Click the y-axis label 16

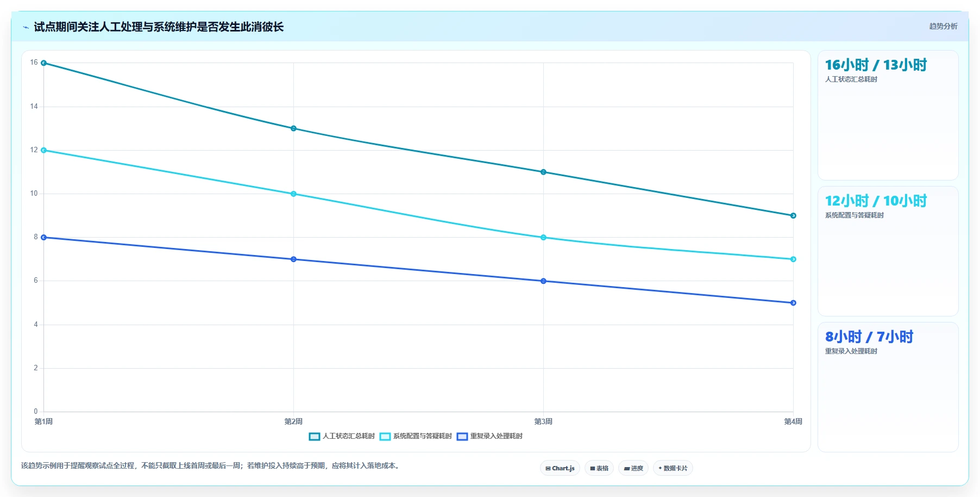click(34, 63)
